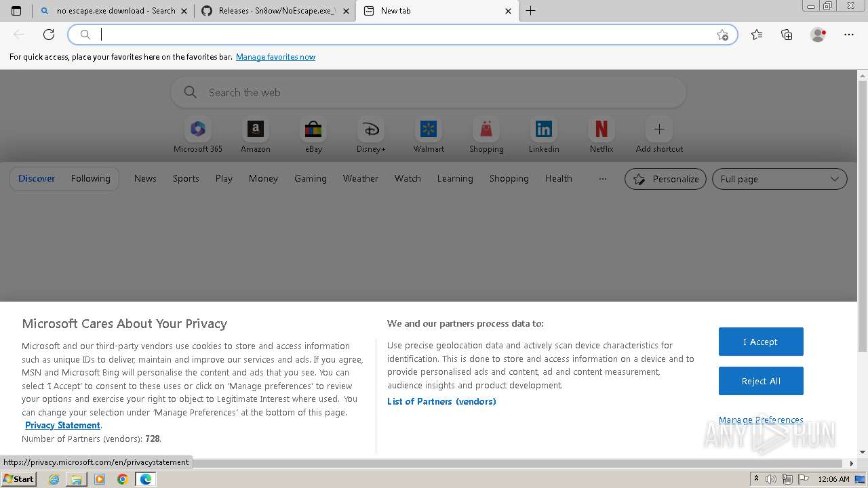Screen dimensions: 868x488
Task: Open the Shopping shortcut tile
Action: [x=486, y=135]
